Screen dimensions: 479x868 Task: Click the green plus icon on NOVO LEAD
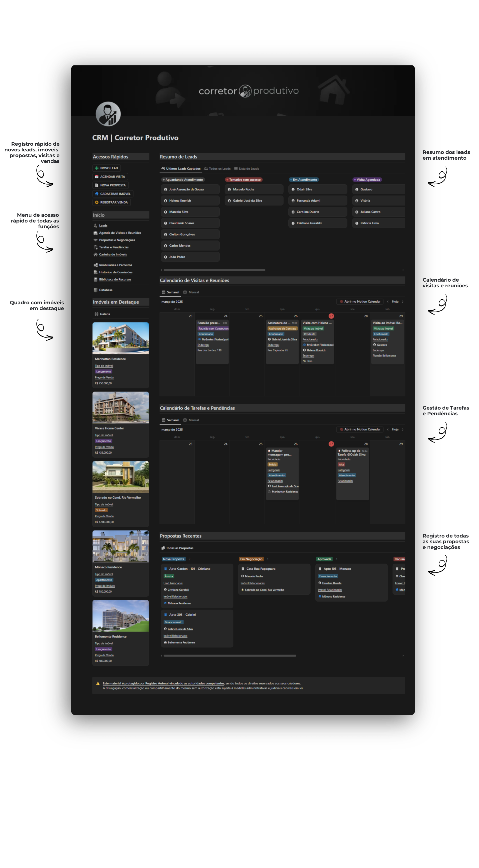(97, 168)
